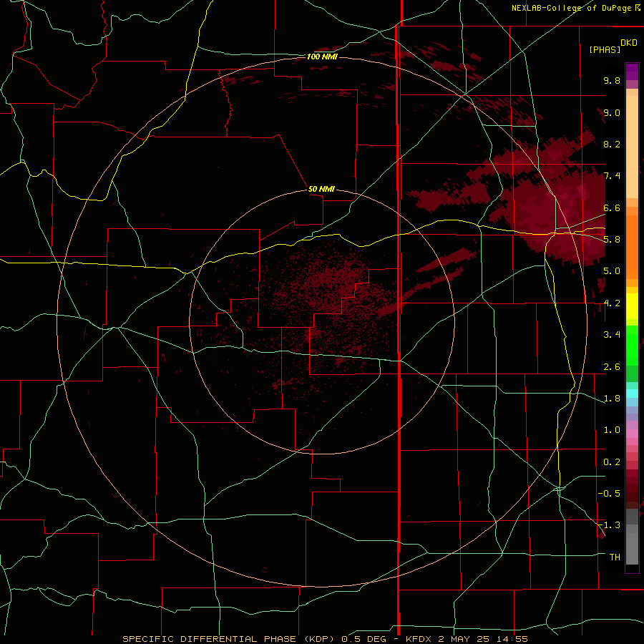This screenshot has height=644, width=644.
Task: Select the 50 NMI range ring label
Action: pos(321,189)
